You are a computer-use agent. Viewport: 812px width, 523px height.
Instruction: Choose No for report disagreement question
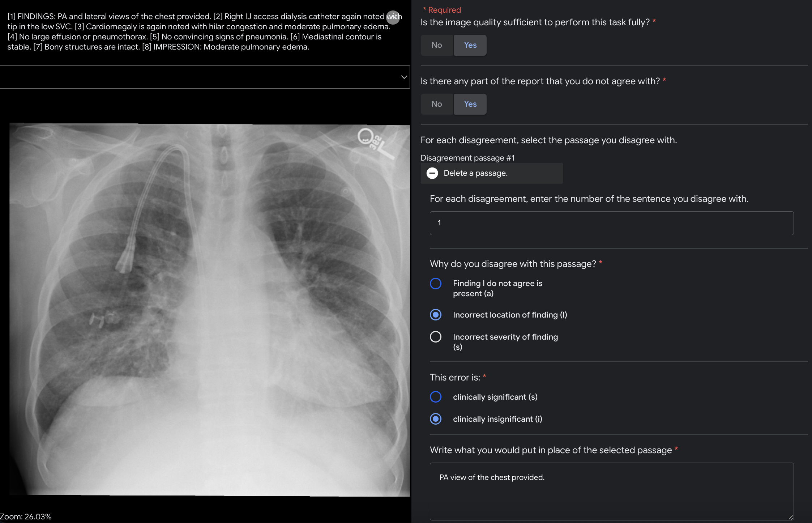click(x=436, y=104)
